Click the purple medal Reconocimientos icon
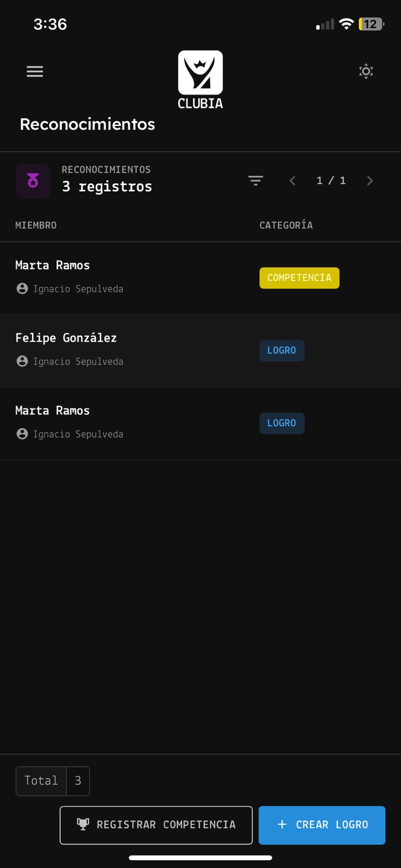 (33, 181)
